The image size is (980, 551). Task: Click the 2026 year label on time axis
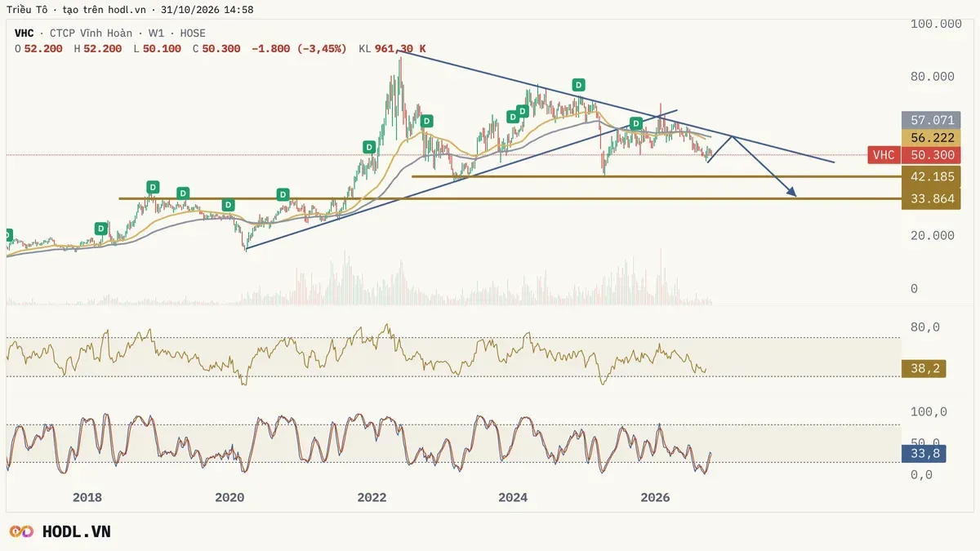point(656,497)
